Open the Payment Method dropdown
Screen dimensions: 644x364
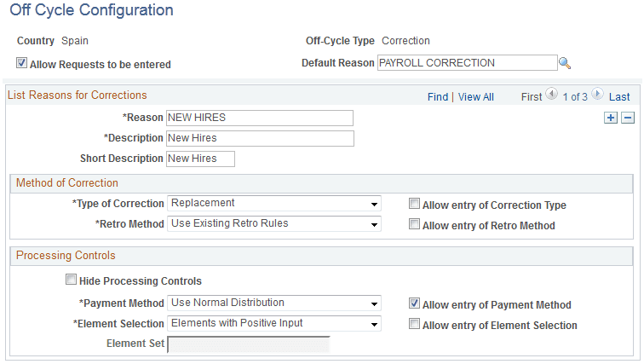coord(274,303)
